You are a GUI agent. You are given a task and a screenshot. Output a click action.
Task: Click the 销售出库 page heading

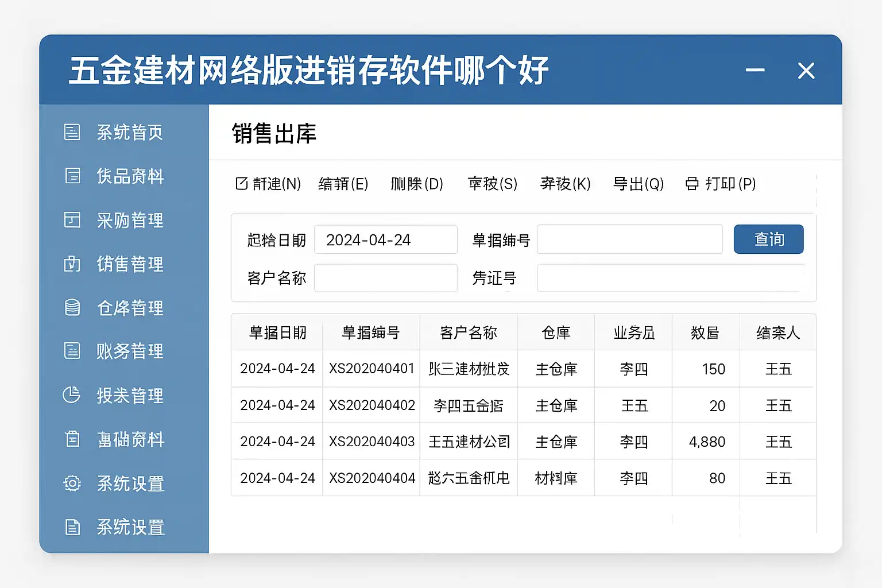pyautogui.click(x=274, y=134)
